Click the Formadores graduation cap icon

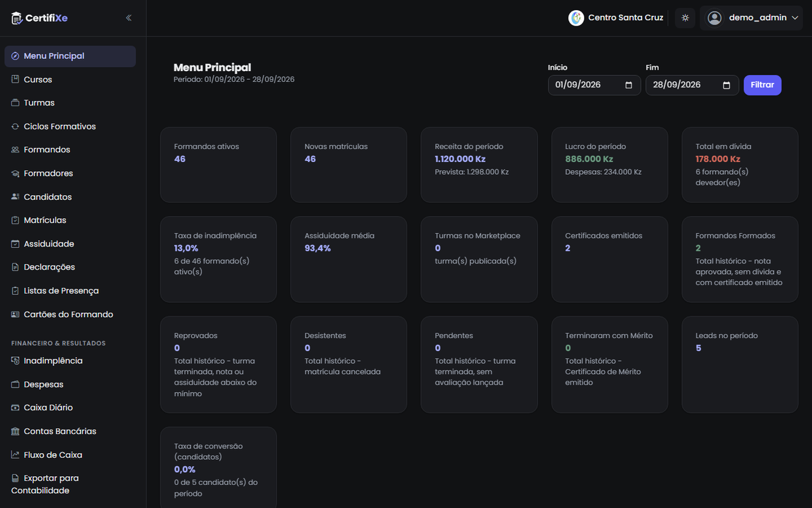click(16, 173)
